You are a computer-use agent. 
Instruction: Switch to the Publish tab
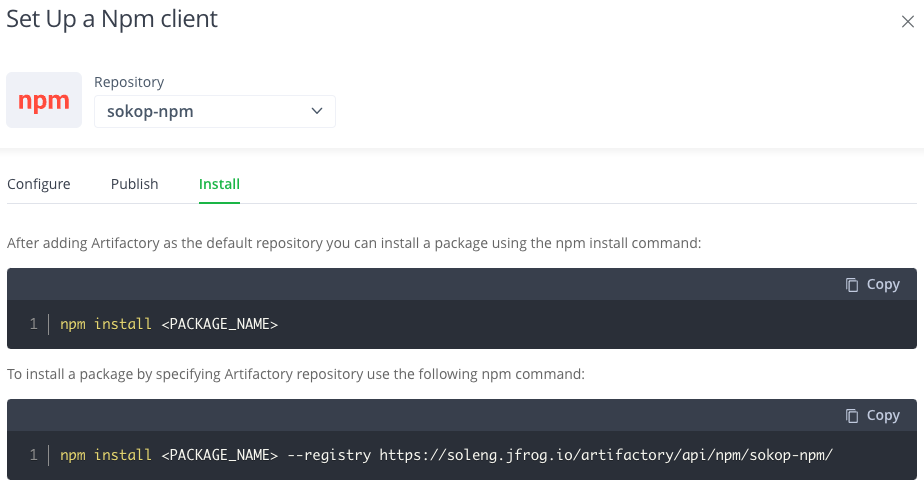coord(134,184)
